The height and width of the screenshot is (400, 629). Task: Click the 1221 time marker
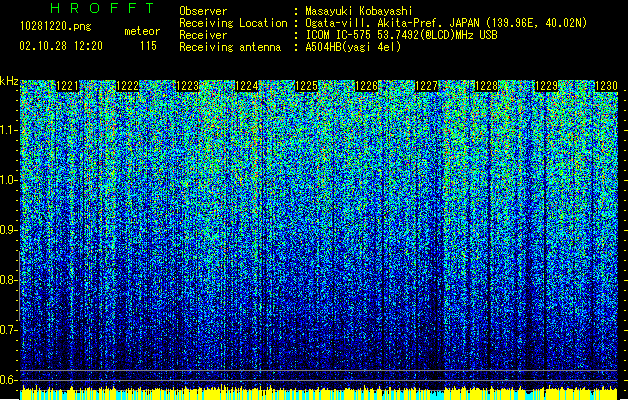67,86
